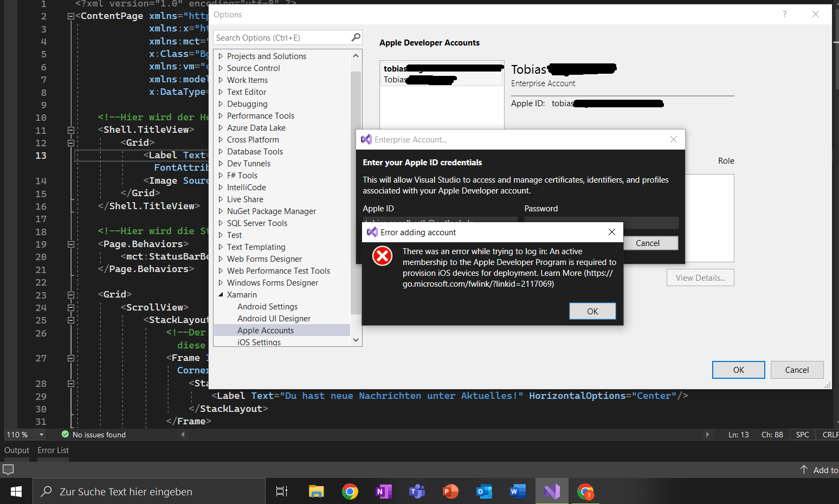Click the CRLF line ending indicator

click(x=830, y=435)
